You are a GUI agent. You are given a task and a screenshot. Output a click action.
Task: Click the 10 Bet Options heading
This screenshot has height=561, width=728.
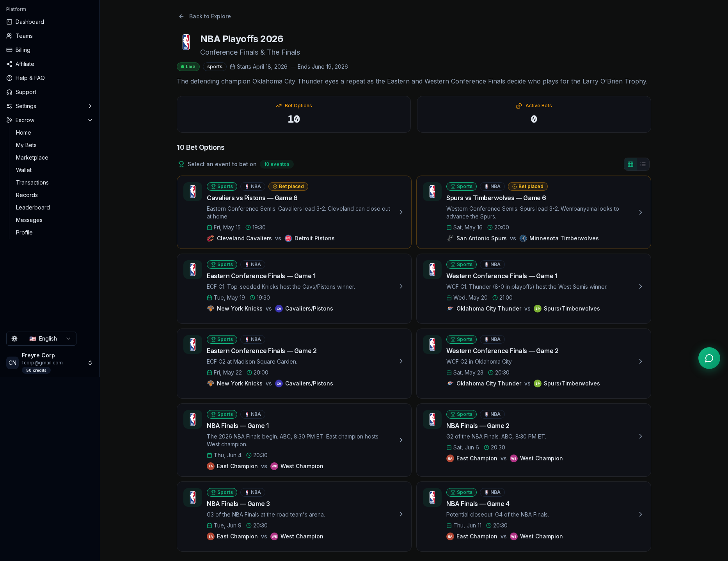click(201, 147)
